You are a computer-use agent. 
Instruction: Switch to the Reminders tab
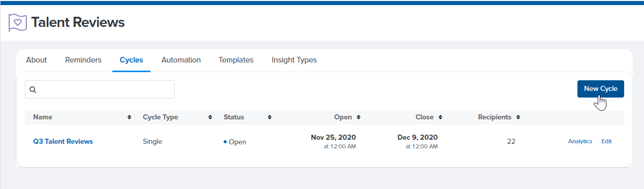(83, 60)
